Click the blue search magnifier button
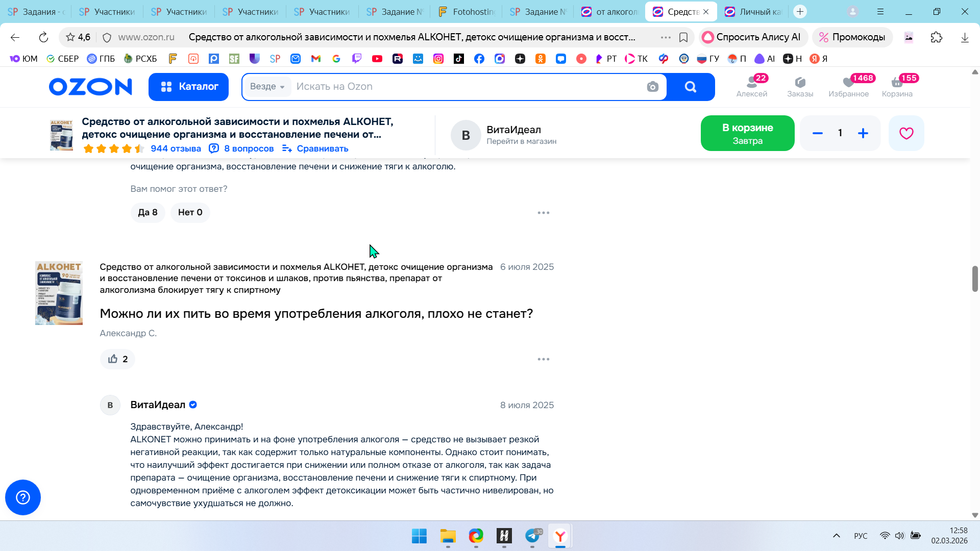980x551 pixels. 691,87
